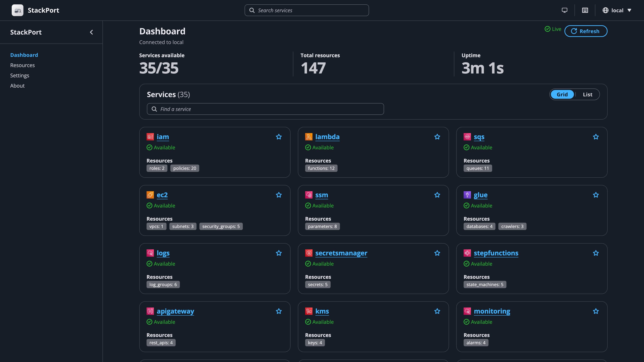Open the apigateway service link
The image size is (644, 362).
(175, 311)
